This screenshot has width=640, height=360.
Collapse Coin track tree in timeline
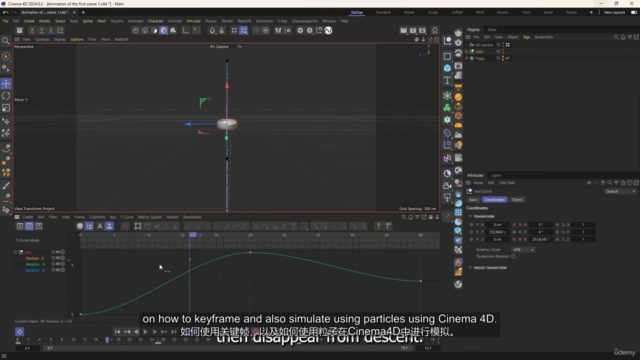coord(16,252)
